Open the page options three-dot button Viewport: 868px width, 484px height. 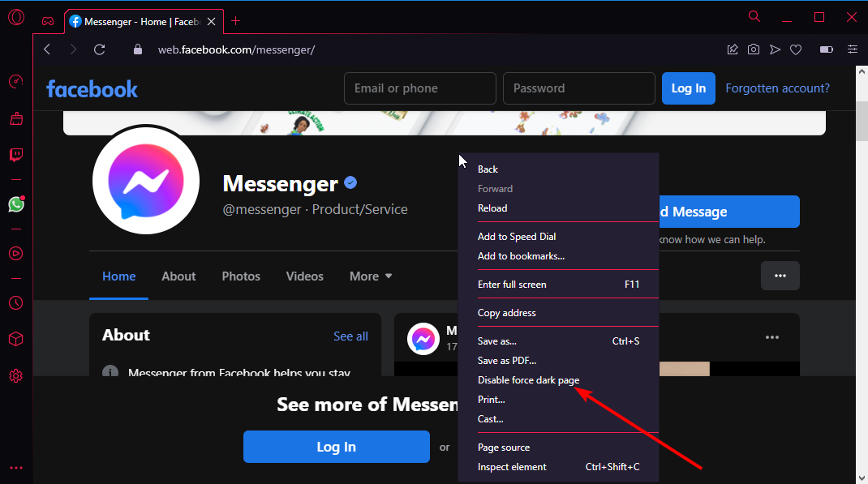780,276
